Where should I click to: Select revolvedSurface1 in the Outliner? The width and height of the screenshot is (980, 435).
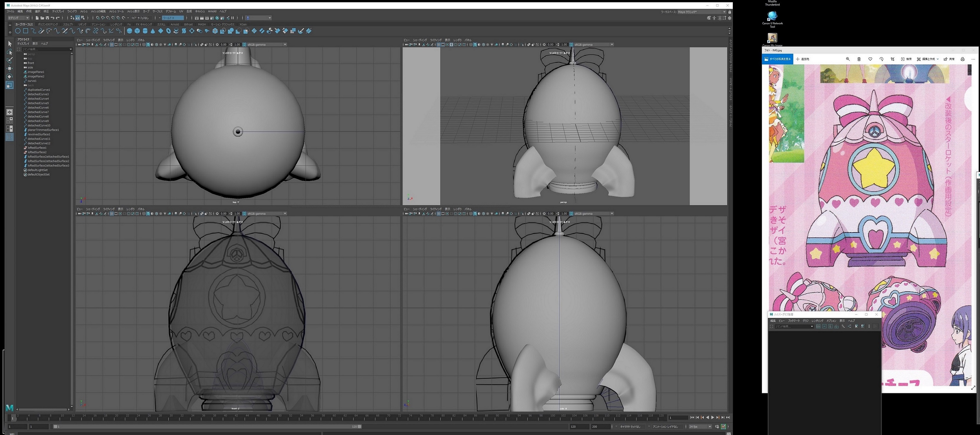(x=39, y=134)
